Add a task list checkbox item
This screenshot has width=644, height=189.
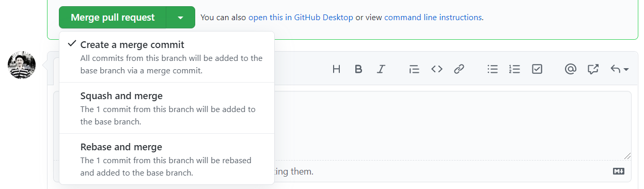tap(537, 69)
